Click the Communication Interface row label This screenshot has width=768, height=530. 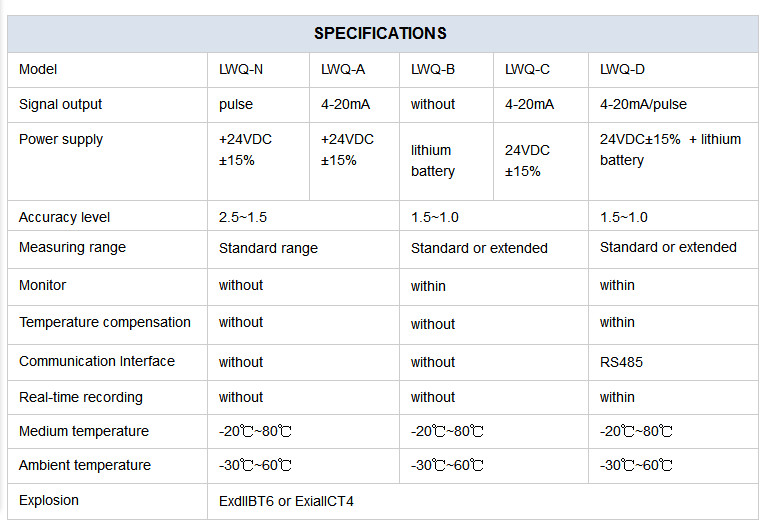(97, 361)
